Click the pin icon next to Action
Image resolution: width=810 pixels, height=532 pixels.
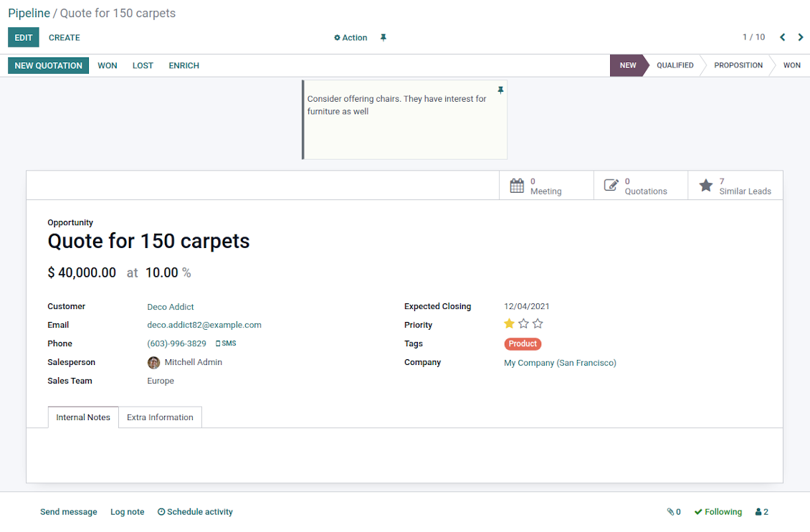point(383,38)
